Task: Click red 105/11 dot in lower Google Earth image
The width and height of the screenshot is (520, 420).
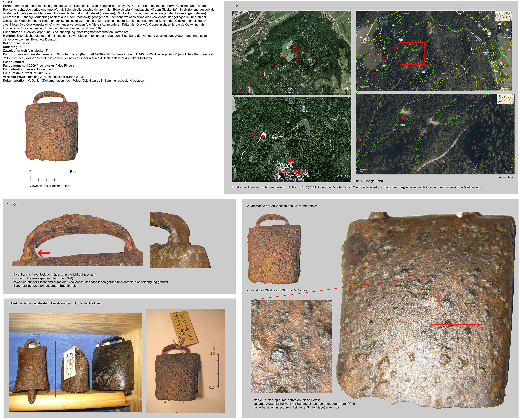Action: [x=263, y=136]
